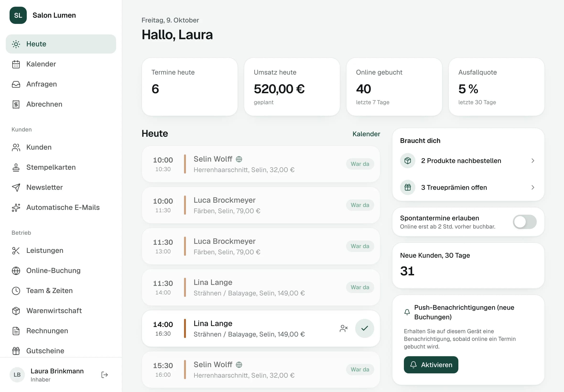The height and width of the screenshot is (392, 564).
Task: Go to Anfragen inbox
Action: [61, 84]
